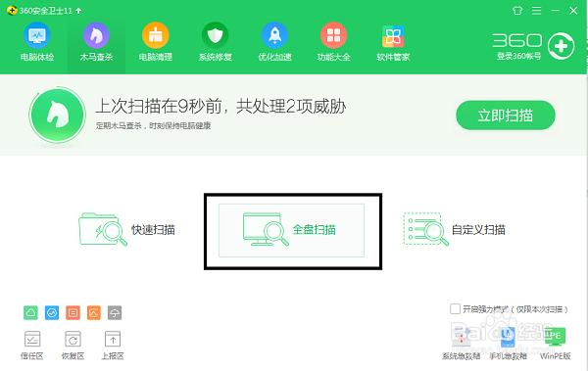Image resolution: width=588 pixels, height=371 pixels.
Task: Open the 优化加速 optimization tab
Action: pyautogui.click(x=274, y=41)
